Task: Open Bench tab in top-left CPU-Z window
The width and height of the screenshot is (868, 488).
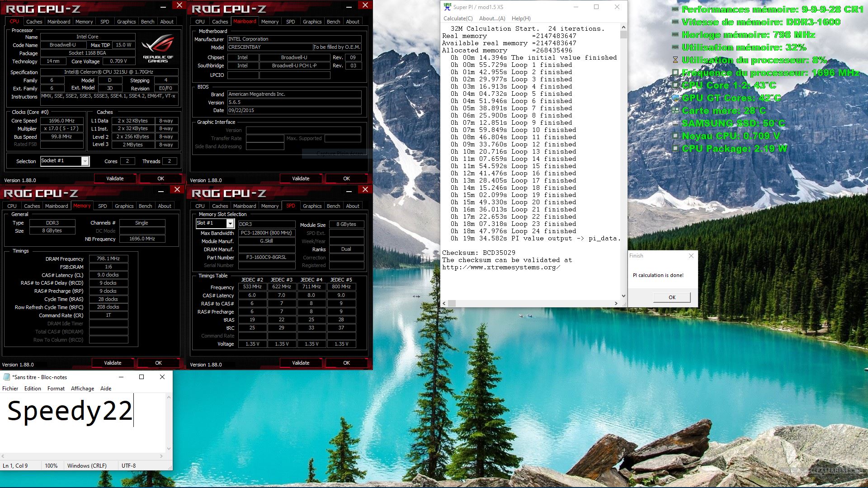Action: coord(147,22)
